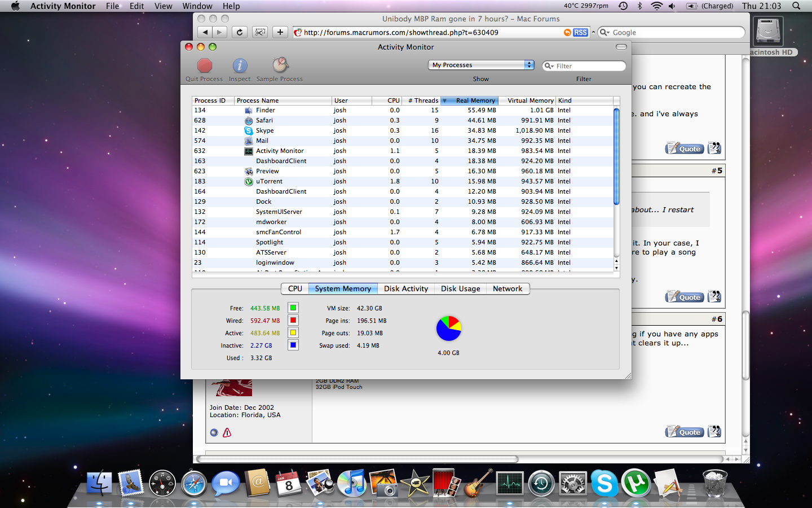The image size is (812, 508).
Task: Click Safari's Open in Dashboard web clip icon
Action: pyautogui.click(x=260, y=32)
